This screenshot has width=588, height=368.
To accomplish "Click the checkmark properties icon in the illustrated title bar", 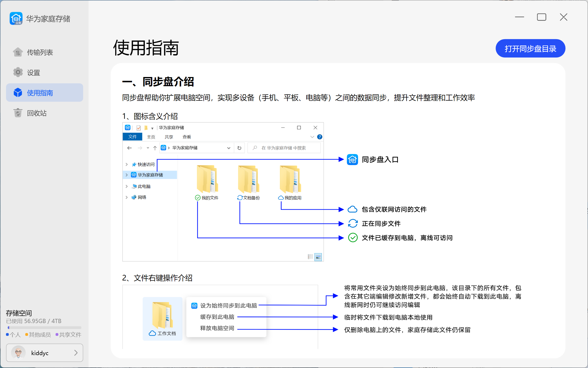I will click(x=139, y=128).
